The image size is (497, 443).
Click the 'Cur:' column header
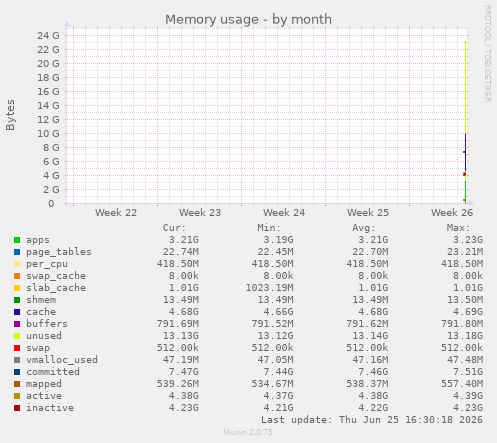174,228
